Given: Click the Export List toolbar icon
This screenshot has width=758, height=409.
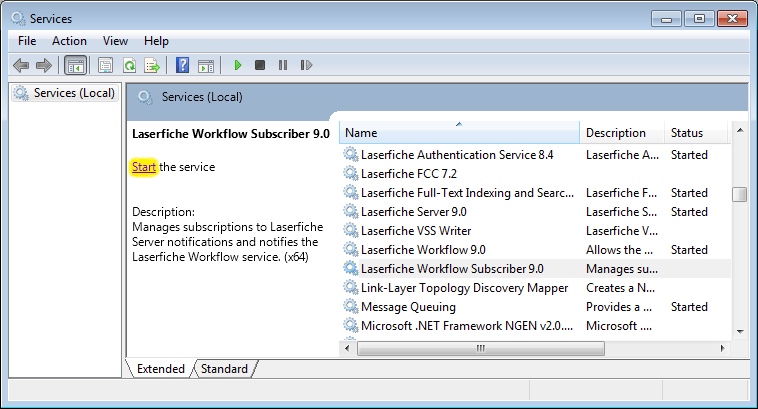Looking at the screenshot, I should (x=152, y=65).
